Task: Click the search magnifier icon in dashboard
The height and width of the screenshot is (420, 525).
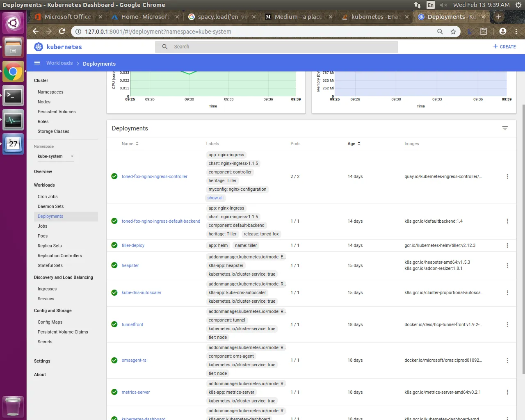Action: (165, 47)
